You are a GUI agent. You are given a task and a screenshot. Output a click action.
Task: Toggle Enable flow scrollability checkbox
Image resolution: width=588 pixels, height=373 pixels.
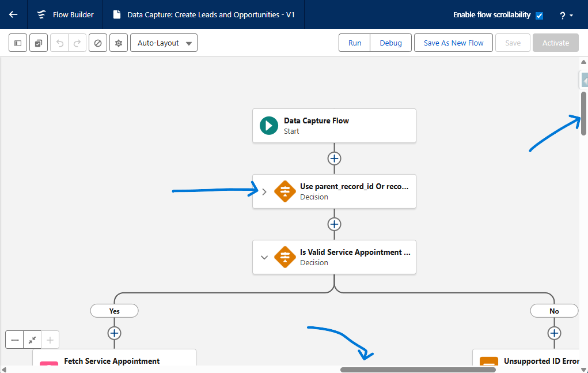point(539,16)
